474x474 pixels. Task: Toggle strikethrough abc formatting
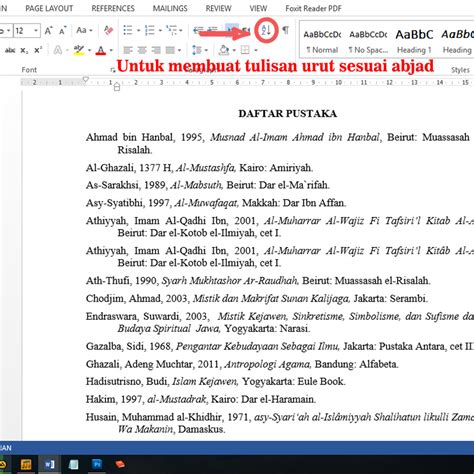pyautogui.click(x=10, y=50)
